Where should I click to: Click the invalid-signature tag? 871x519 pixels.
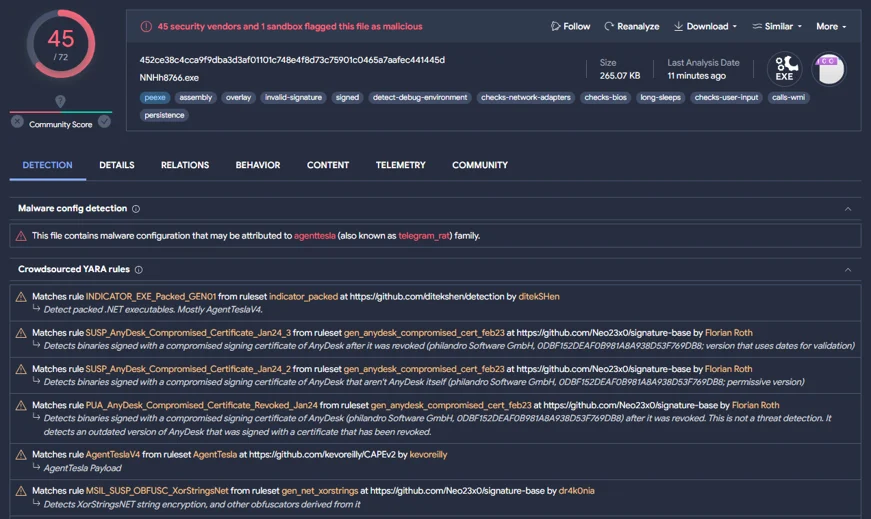(293, 97)
